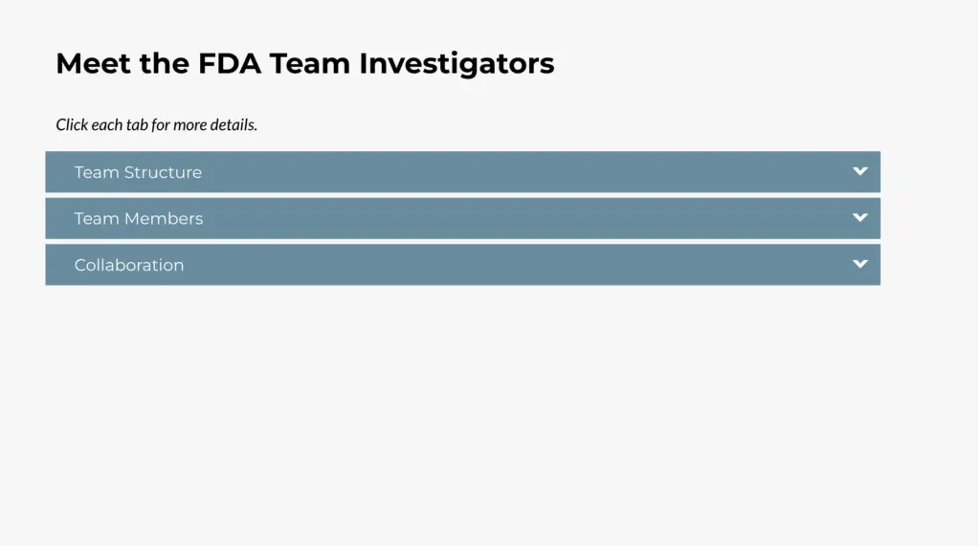
Task: Select the "Team Structure" tab label
Action: pos(138,172)
